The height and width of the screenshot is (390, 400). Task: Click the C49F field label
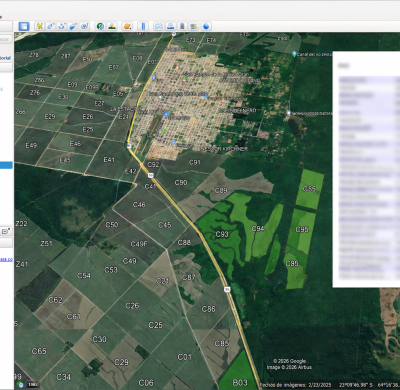click(x=139, y=244)
